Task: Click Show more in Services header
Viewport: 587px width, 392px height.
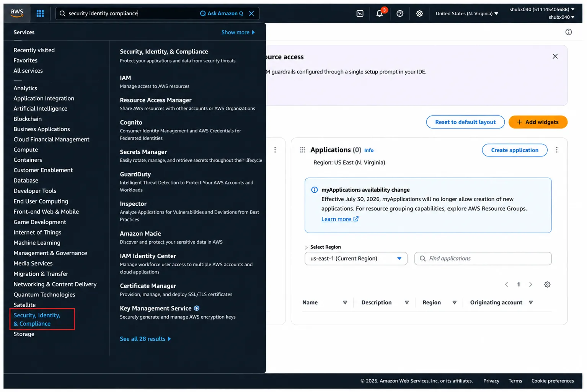Action: [x=238, y=33]
